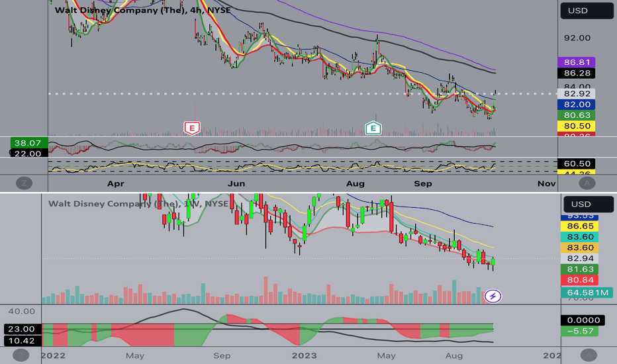Select the 82.94 last price label
Screen dimensions: 617x364
coord(580,259)
